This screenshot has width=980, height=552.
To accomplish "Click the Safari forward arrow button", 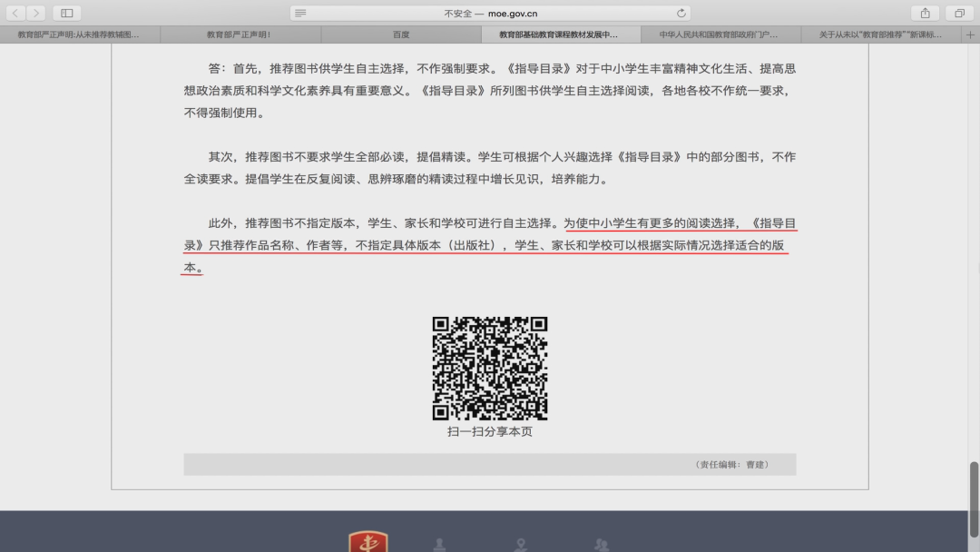I will click(36, 13).
